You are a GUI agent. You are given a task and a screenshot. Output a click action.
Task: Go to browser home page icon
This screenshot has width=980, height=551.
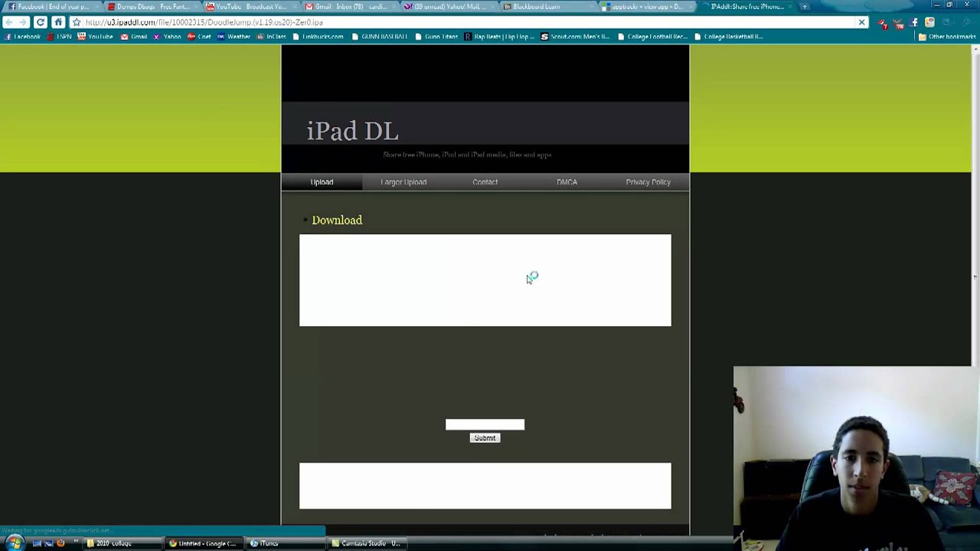click(x=58, y=22)
